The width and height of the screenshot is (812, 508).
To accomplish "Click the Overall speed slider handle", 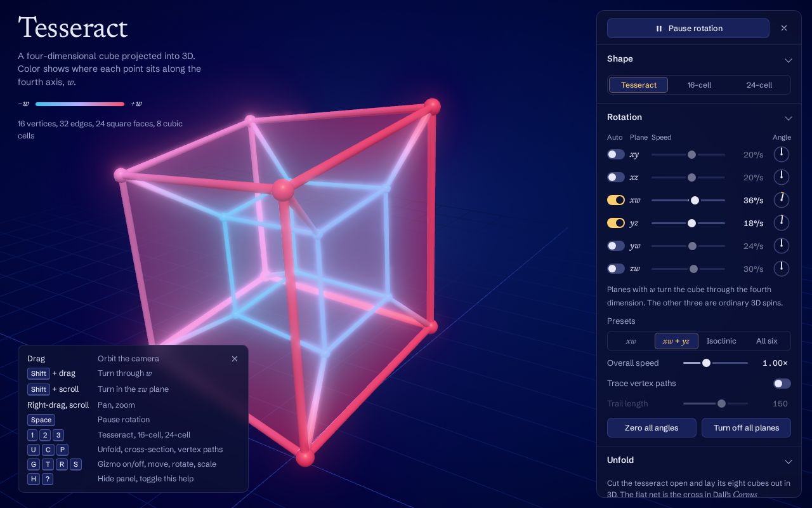I will tap(706, 363).
